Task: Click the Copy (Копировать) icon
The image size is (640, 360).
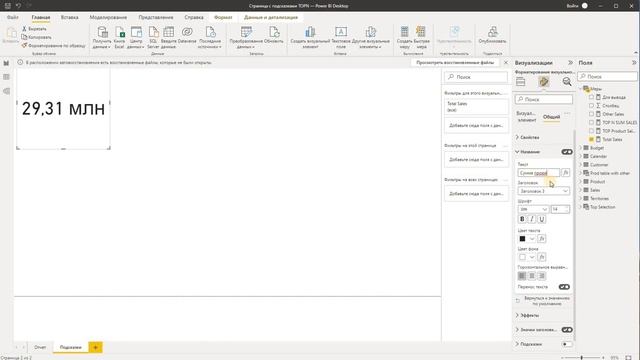Action: point(24,37)
